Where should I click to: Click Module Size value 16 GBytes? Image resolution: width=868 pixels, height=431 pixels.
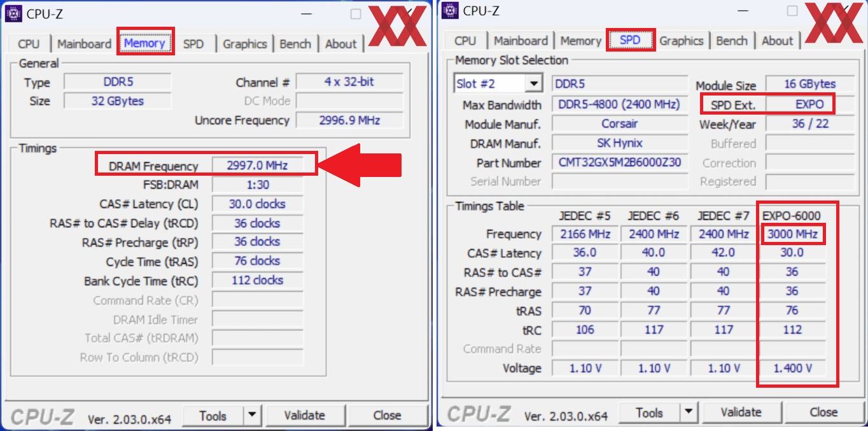point(810,84)
